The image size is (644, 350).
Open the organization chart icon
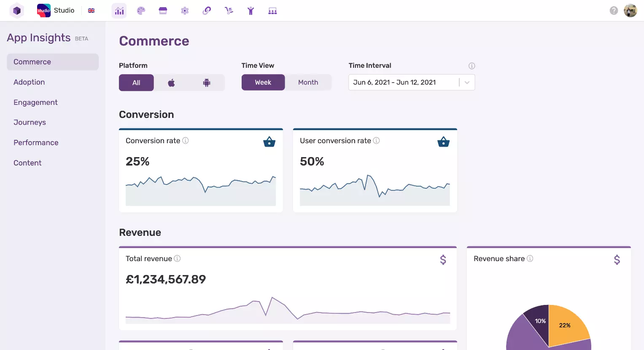272,11
